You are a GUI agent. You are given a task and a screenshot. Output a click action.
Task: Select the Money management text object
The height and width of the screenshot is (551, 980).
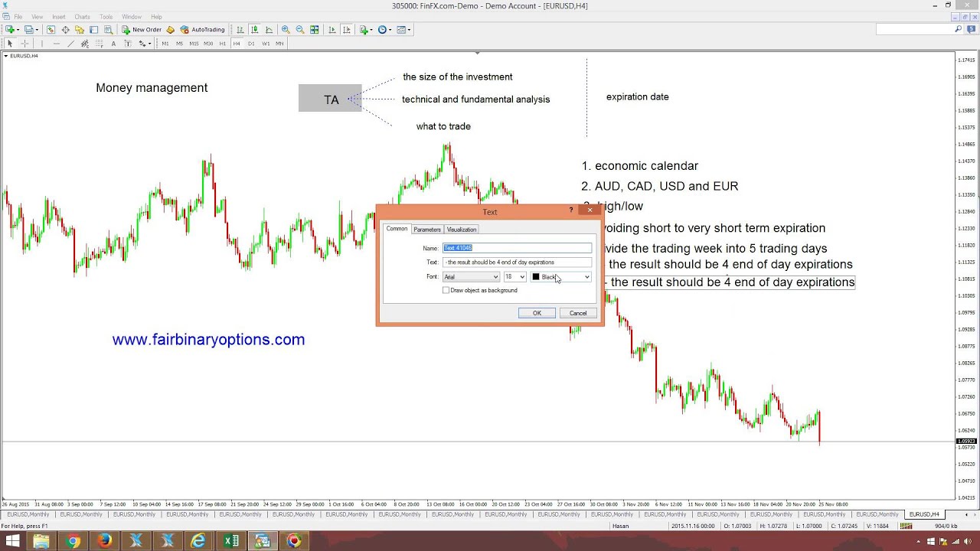[152, 88]
